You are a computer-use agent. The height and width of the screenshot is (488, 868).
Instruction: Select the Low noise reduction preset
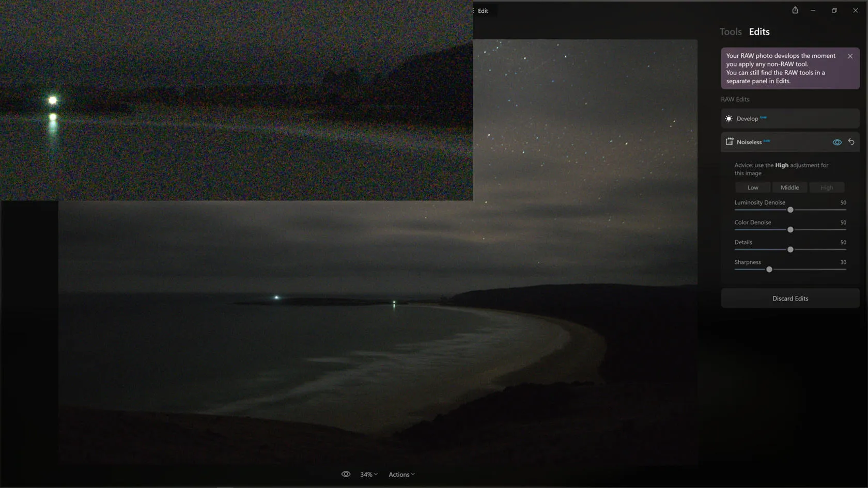click(753, 187)
